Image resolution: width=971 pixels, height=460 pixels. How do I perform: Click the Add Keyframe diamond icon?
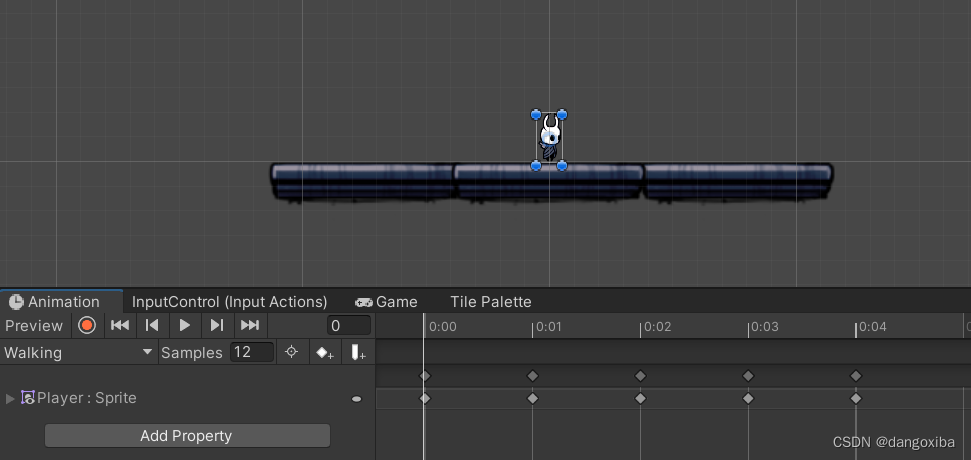point(324,352)
